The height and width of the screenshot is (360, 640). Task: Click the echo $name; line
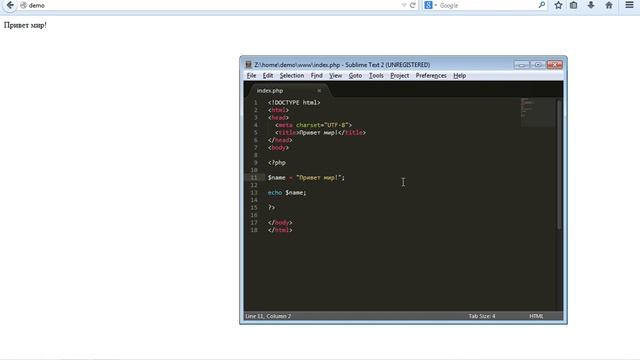(287, 192)
